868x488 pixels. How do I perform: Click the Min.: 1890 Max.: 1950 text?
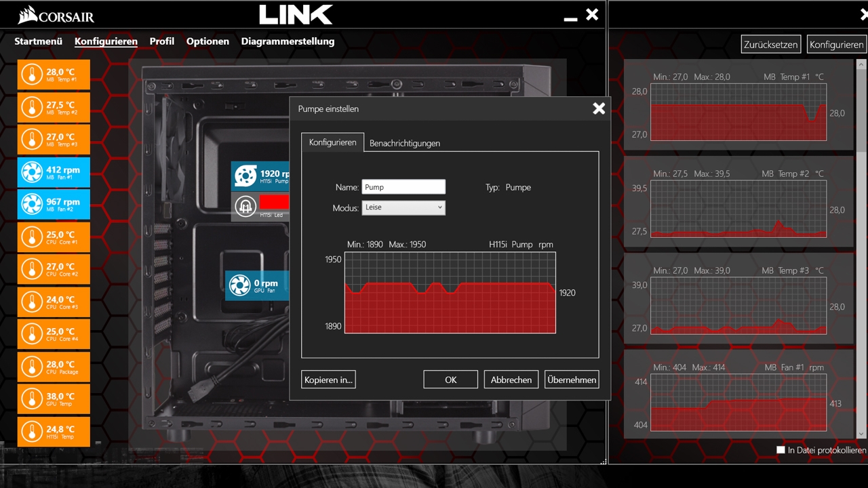(387, 245)
